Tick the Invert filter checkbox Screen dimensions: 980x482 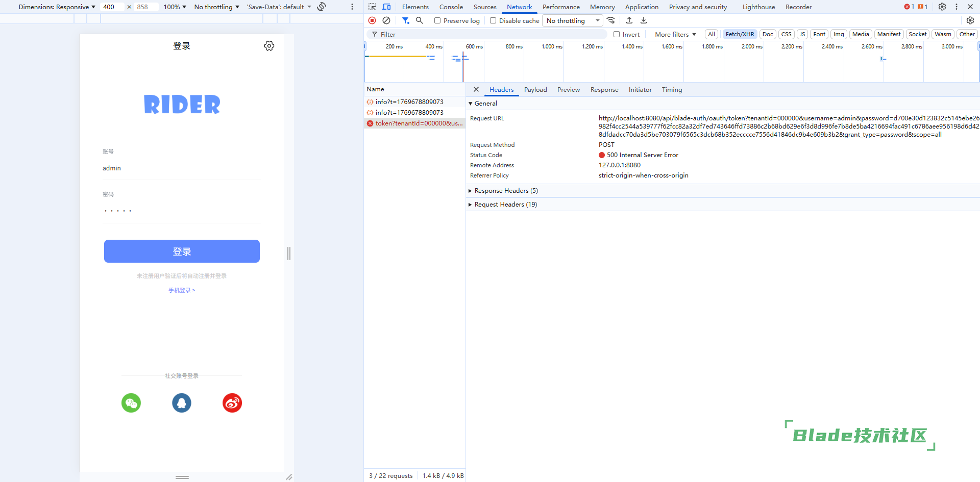coord(617,35)
